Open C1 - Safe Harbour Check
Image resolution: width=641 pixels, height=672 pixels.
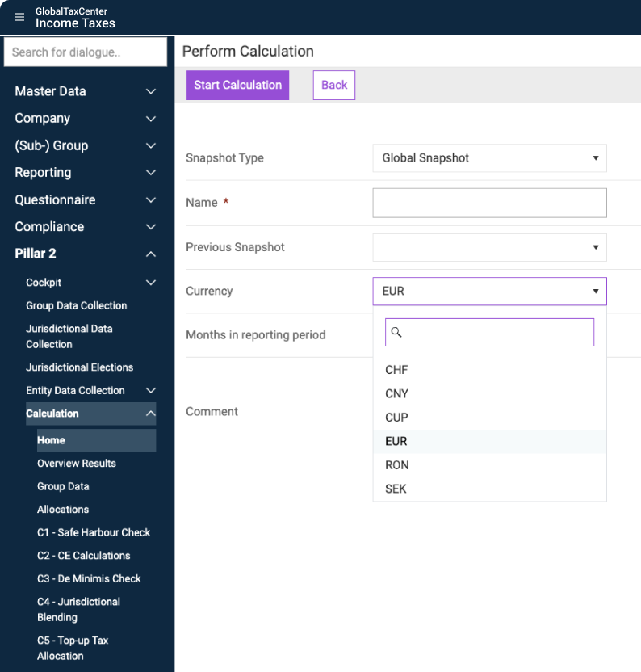(x=94, y=532)
